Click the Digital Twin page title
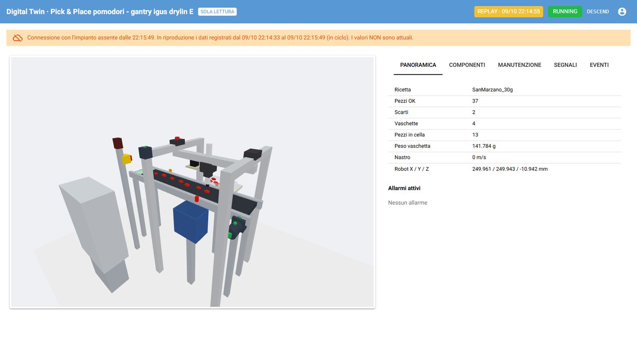 [x=100, y=12]
